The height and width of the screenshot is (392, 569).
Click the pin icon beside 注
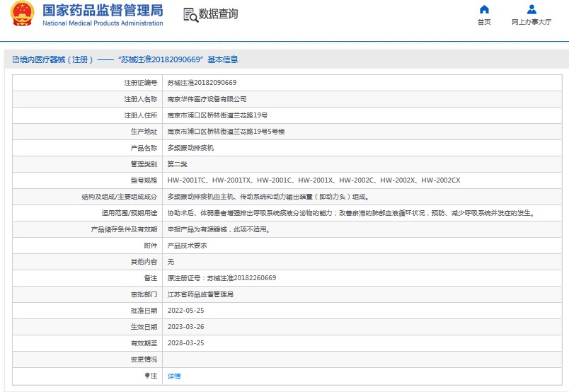147,376
